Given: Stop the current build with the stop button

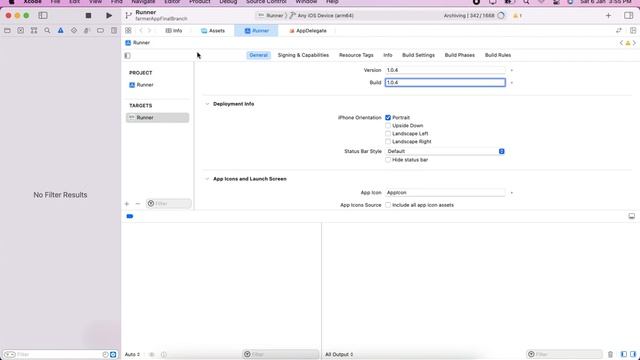Looking at the screenshot, I should pos(88,16).
